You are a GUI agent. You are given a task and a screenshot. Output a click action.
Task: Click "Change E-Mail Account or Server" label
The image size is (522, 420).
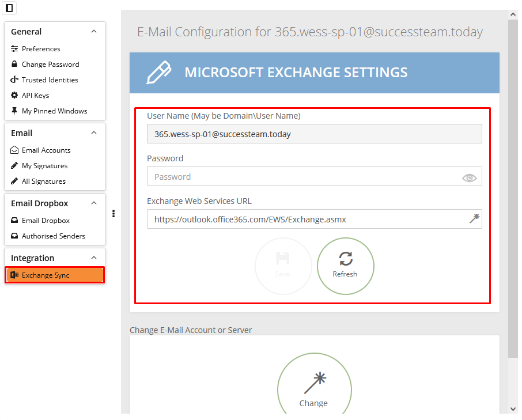pyautogui.click(x=191, y=330)
